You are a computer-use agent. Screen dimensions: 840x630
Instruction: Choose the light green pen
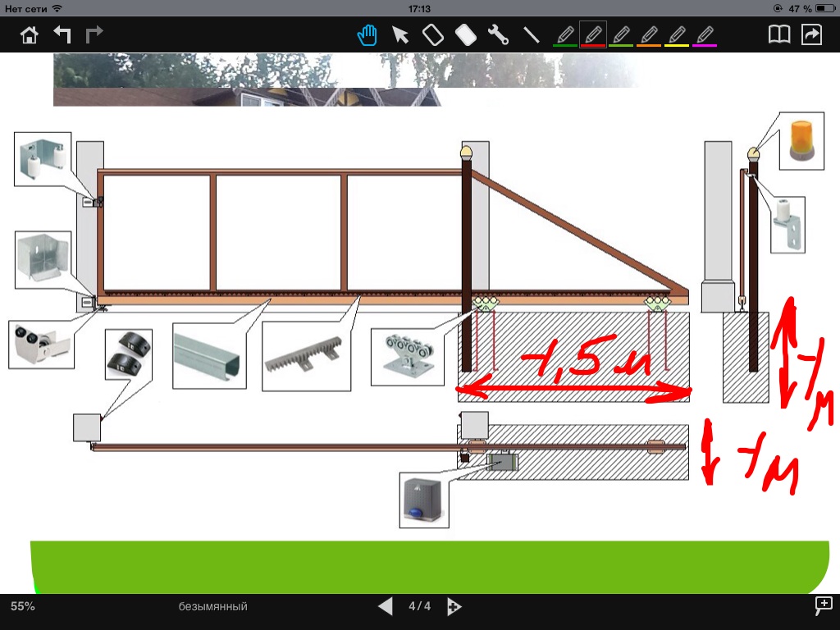pyautogui.click(x=621, y=34)
